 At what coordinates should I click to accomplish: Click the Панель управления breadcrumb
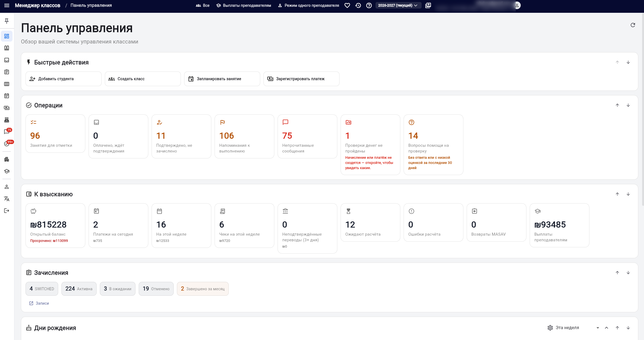click(x=91, y=5)
